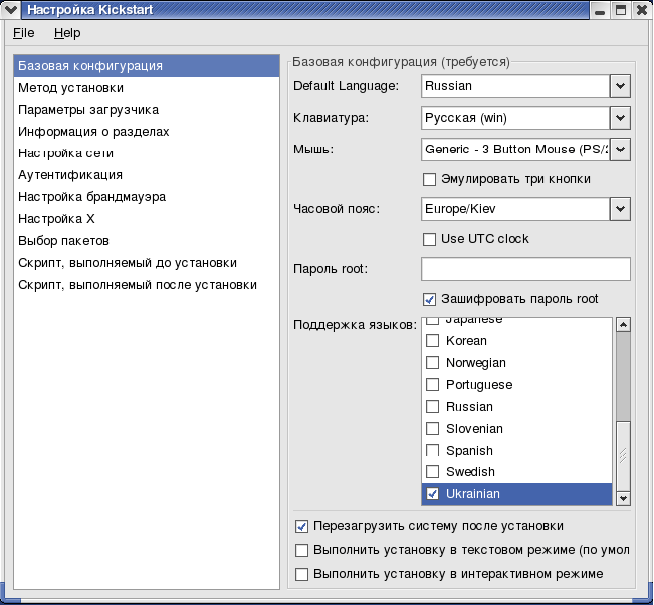
Task: Expand the Клавиатура dropdown arrow
Action: point(620,118)
